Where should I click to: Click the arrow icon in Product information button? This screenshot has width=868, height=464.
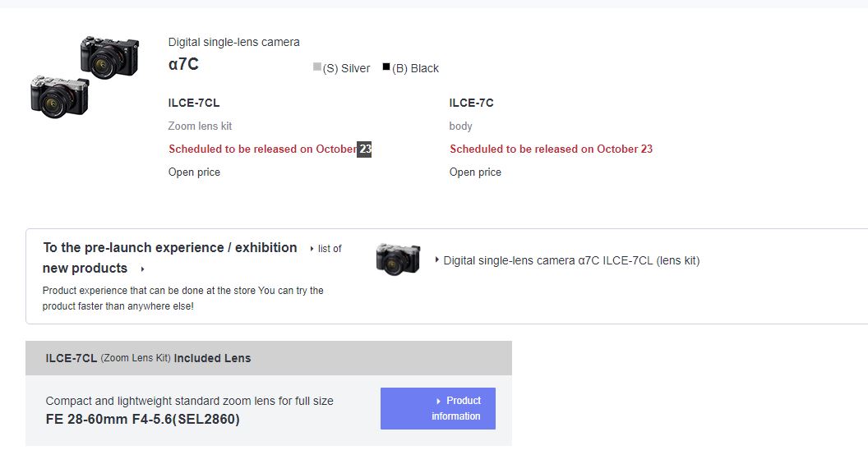438,401
